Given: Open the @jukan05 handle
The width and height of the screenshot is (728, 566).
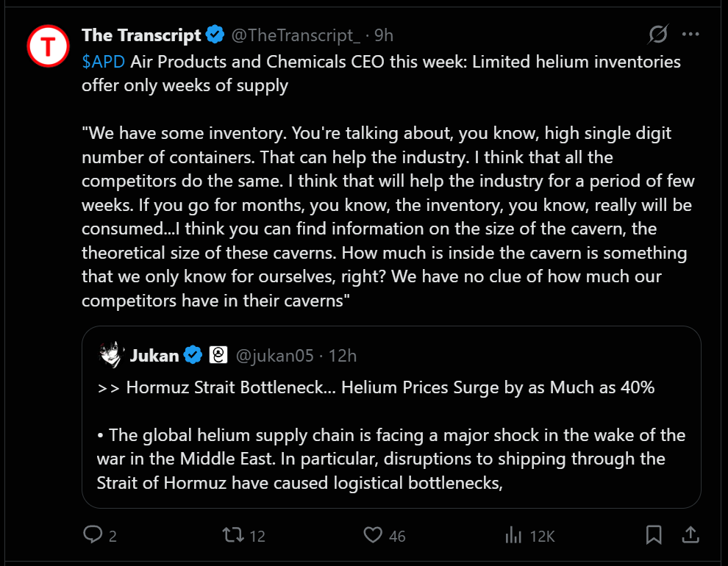Looking at the screenshot, I should (275, 356).
